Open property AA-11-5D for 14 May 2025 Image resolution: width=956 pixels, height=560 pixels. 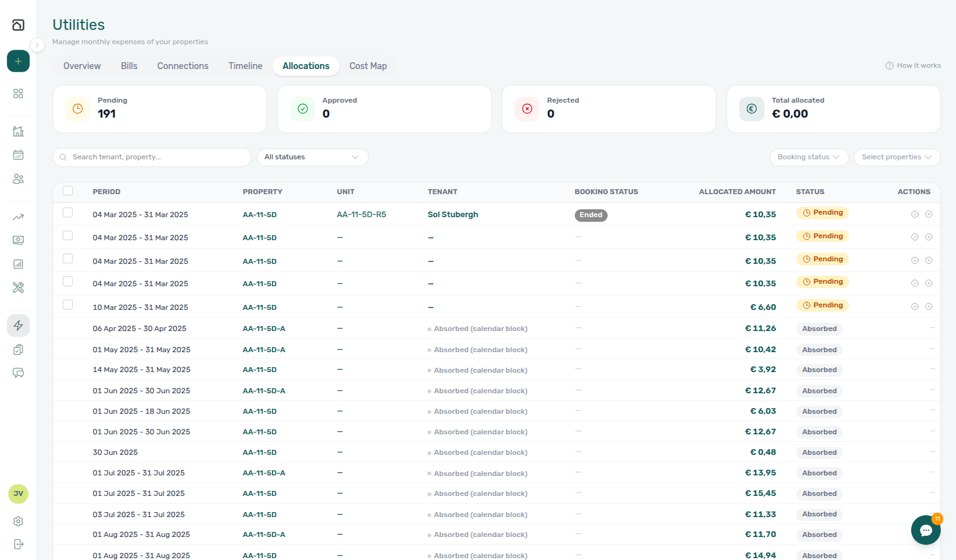coord(260,370)
